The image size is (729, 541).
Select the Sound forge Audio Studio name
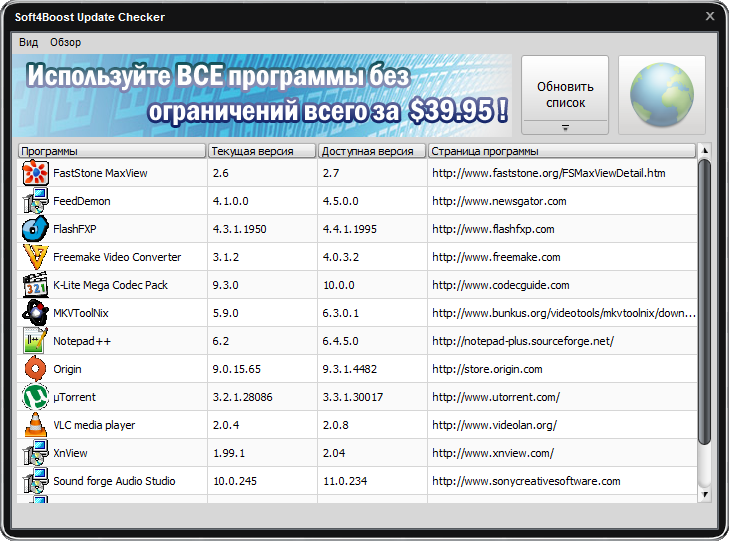(x=114, y=481)
